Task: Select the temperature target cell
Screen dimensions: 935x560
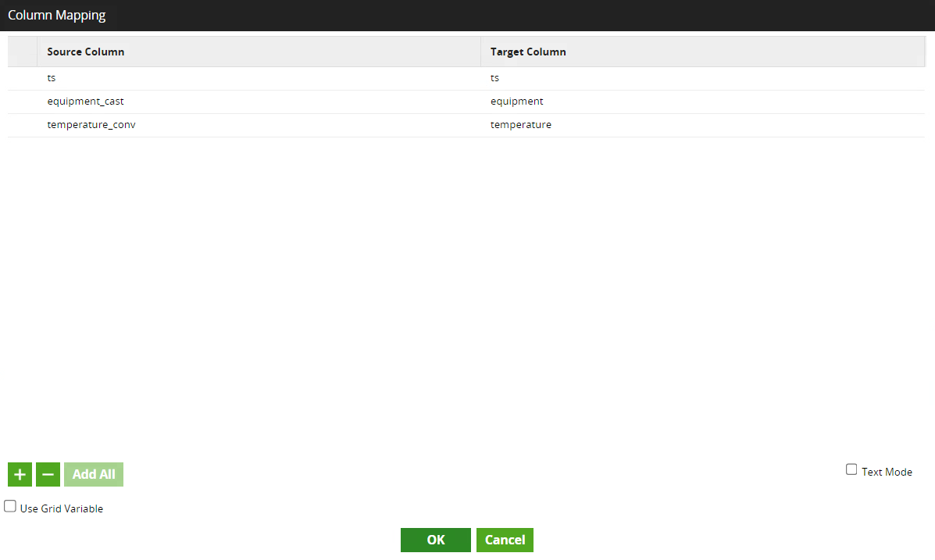Action: point(701,125)
